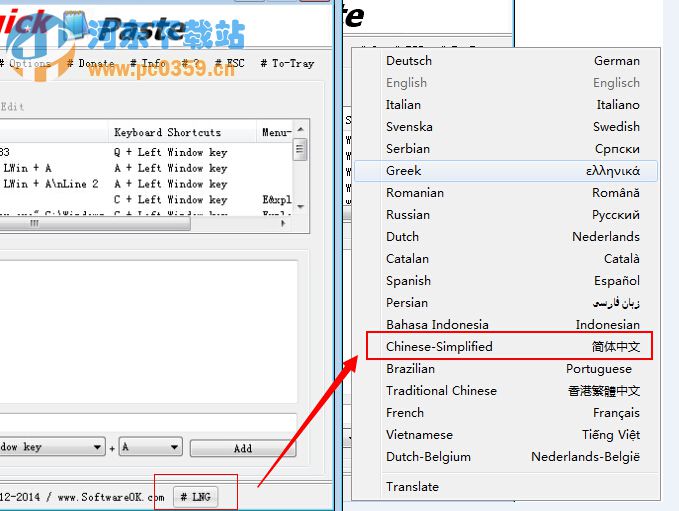Select the LWin + A\nLine 2 row
Image resolution: width=679 pixels, height=511 pixels.
pos(147,184)
